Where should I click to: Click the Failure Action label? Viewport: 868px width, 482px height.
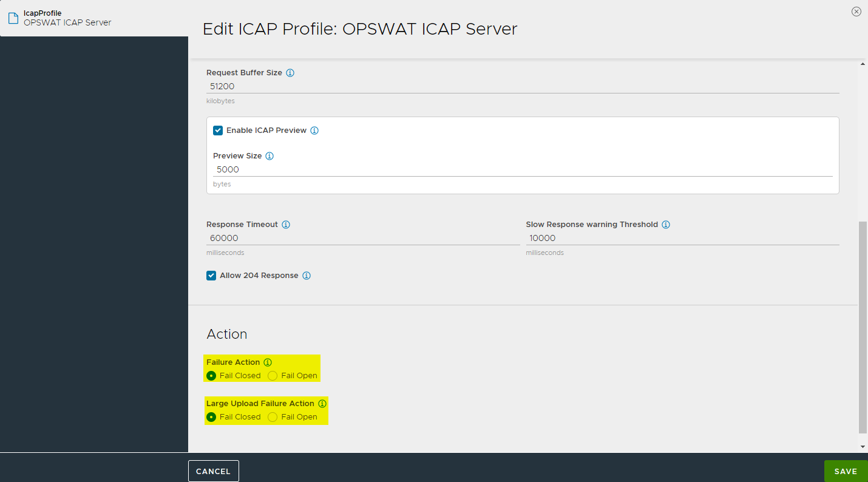233,362
